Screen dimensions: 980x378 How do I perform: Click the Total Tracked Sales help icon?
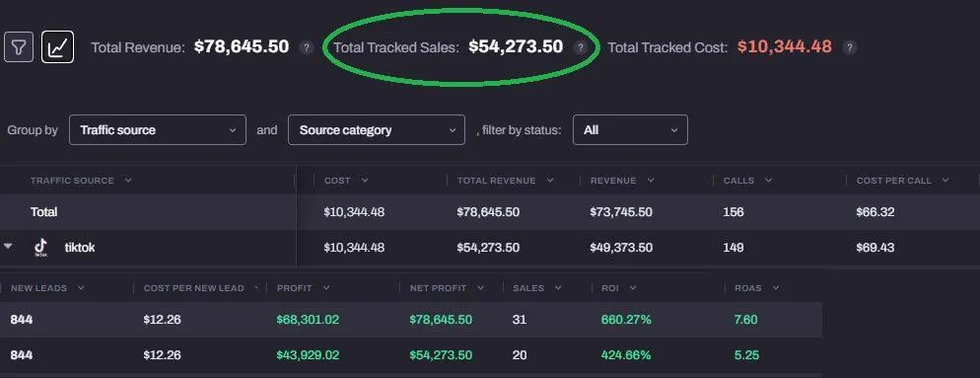(580, 47)
